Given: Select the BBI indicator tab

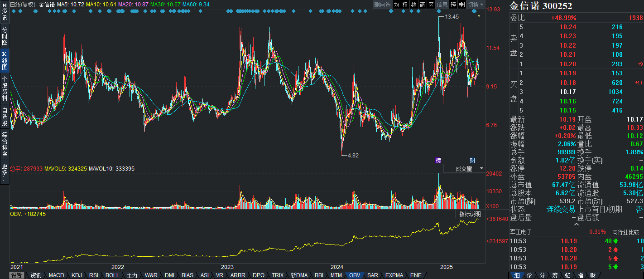Looking at the screenshot, I should 319,275.
